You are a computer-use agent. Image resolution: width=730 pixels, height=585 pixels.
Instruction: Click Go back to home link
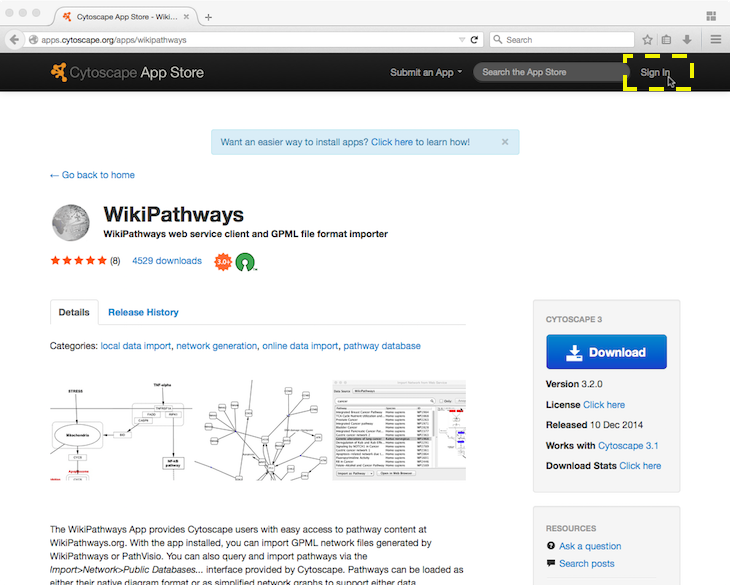[x=92, y=175]
